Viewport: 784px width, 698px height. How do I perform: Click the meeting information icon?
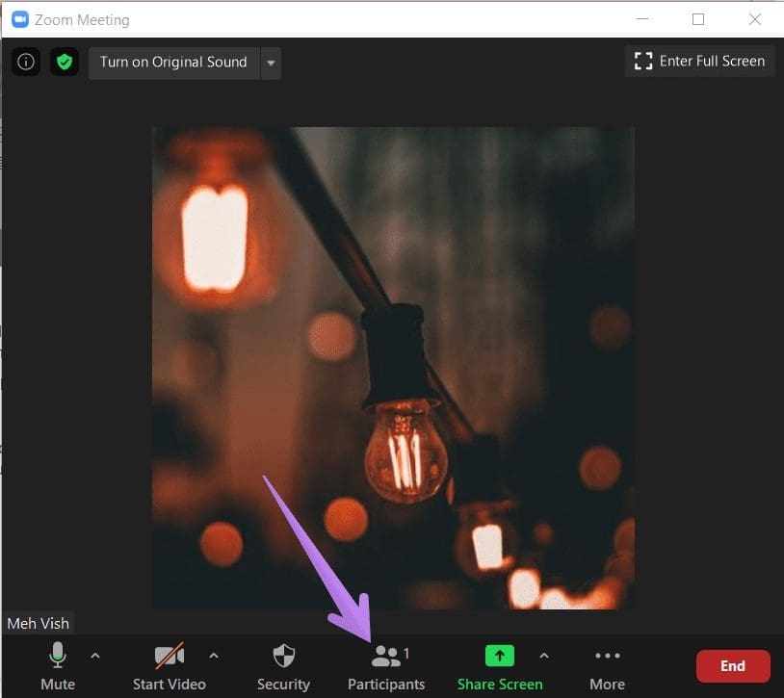[x=25, y=61]
